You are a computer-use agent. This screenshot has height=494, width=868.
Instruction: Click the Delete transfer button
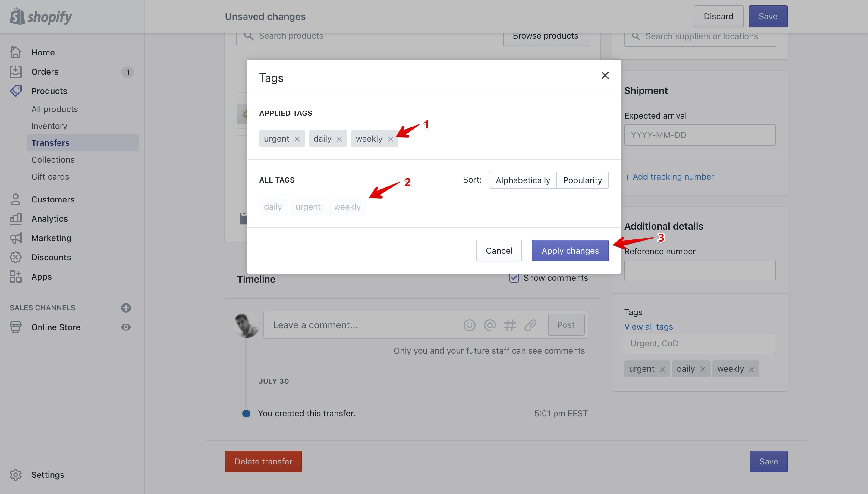point(263,461)
